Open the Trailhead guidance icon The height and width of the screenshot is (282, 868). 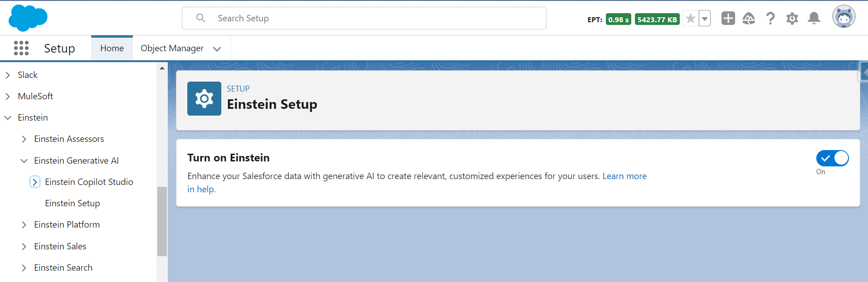click(749, 18)
